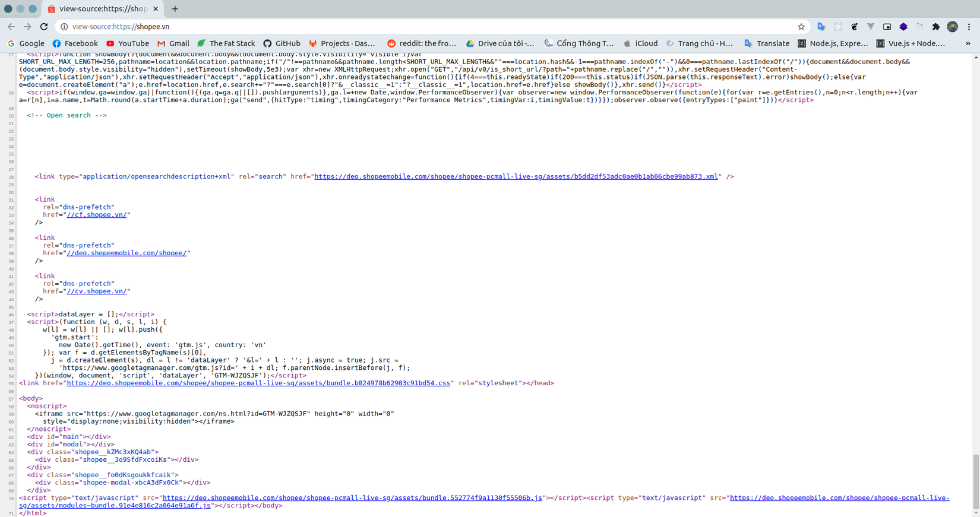Open the Google bookmark
Image resolution: width=980 pixels, height=517 pixels.
26,43
